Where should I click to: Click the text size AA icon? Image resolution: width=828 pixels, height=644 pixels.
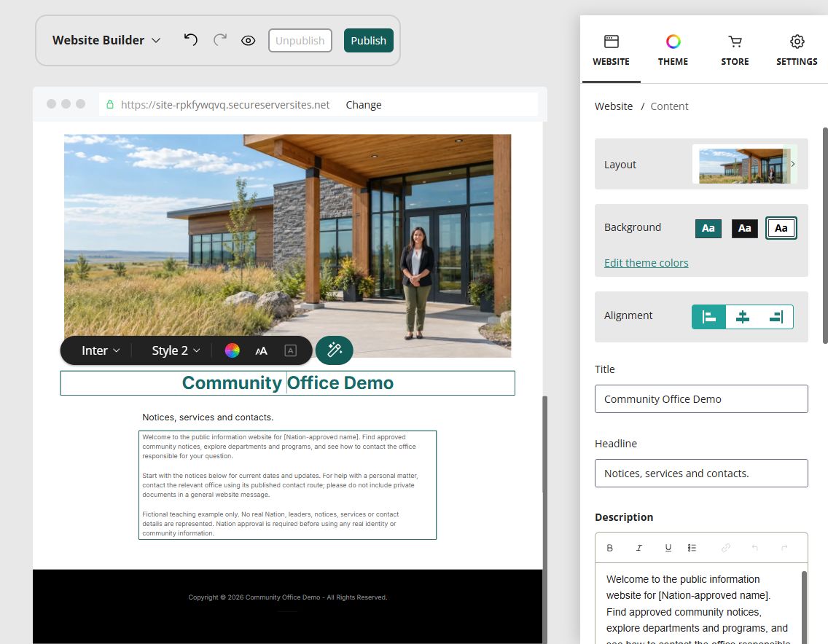click(x=262, y=350)
